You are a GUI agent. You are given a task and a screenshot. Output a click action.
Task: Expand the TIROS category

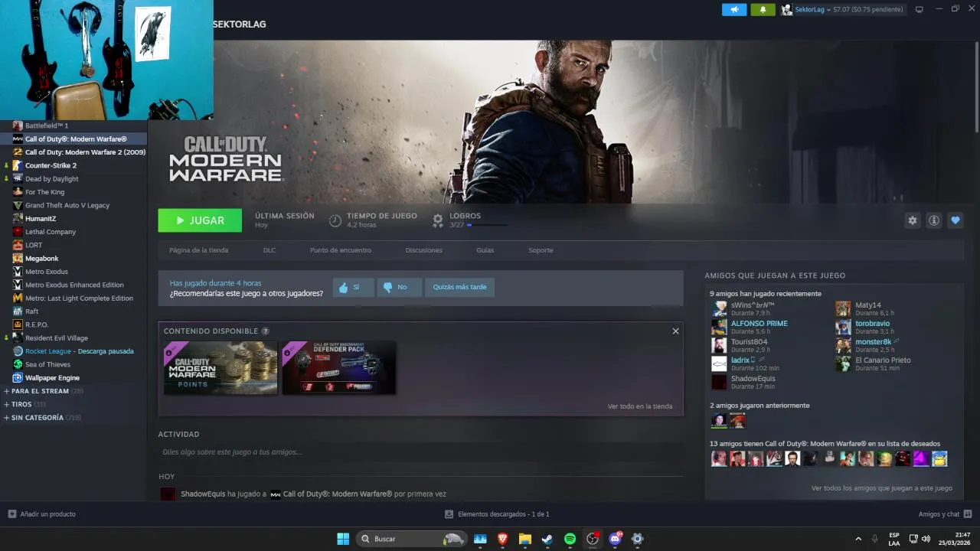pyautogui.click(x=24, y=404)
